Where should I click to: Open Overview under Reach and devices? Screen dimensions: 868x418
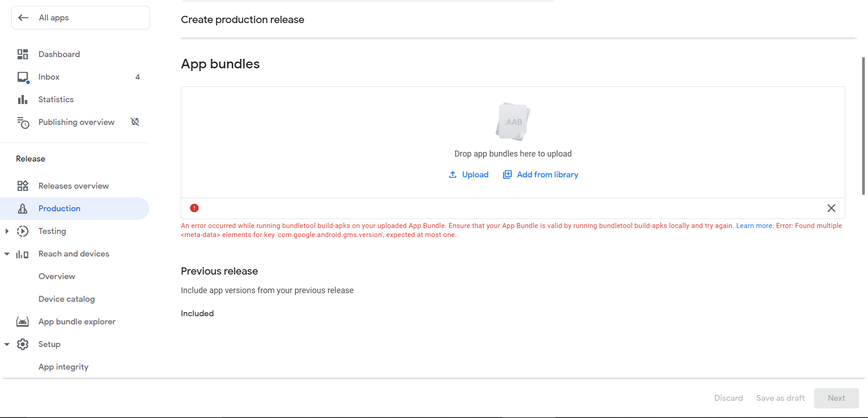point(57,276)
